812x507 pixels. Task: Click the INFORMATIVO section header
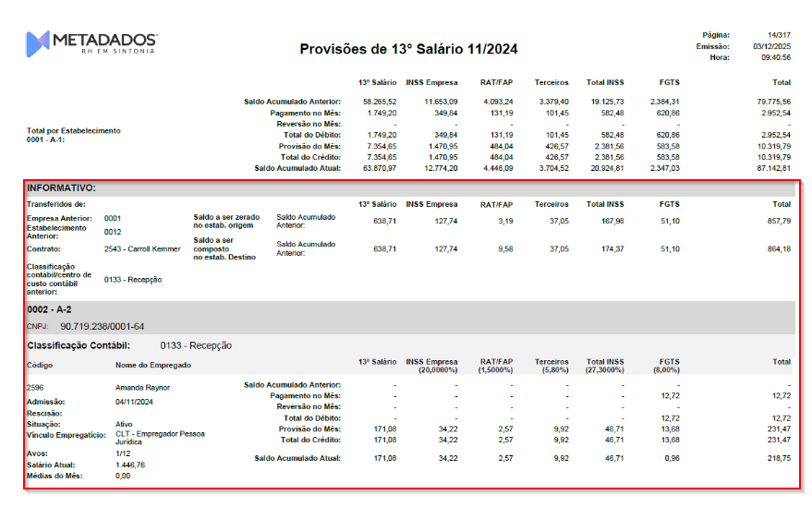(x=61, y=187)
